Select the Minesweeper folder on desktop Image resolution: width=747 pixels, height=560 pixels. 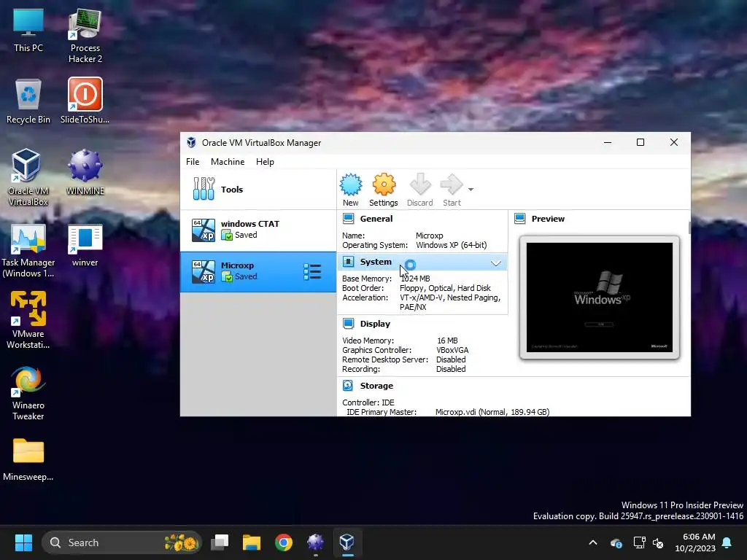point(28,460)
